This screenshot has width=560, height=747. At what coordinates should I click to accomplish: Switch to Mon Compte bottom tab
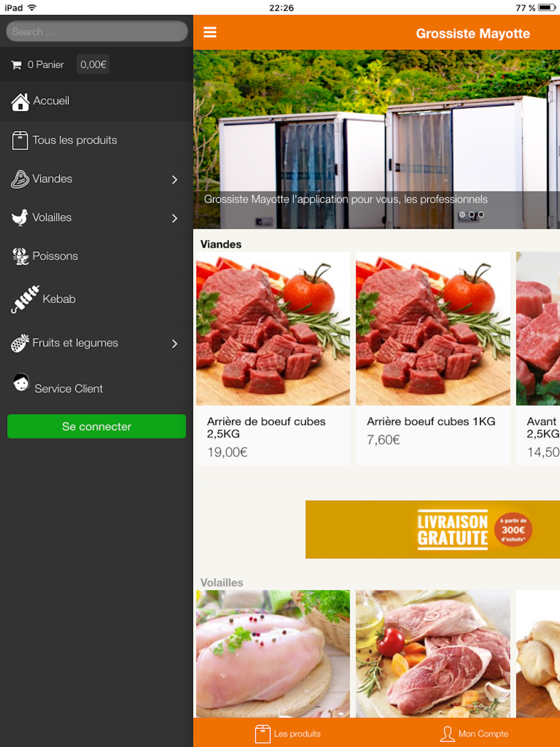pyautogui.click(x=474, y=734)
